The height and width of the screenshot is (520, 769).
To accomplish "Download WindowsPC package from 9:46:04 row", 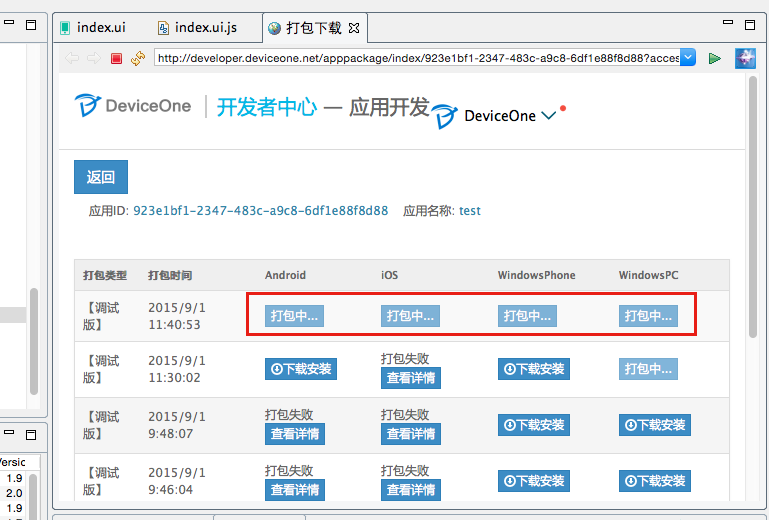I will tap(655, 481).
